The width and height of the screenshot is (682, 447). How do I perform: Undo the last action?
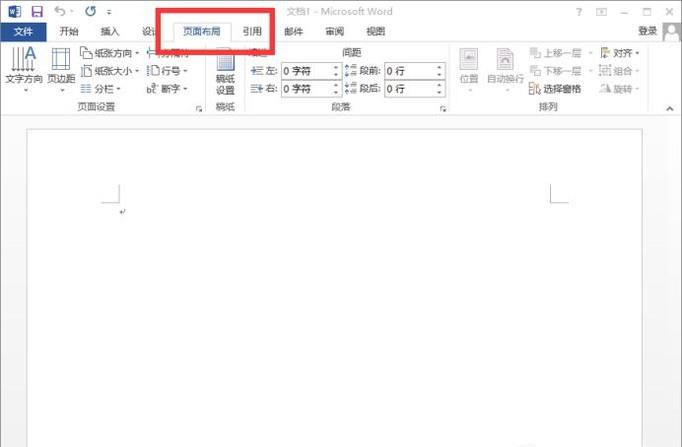coord(60,11)
